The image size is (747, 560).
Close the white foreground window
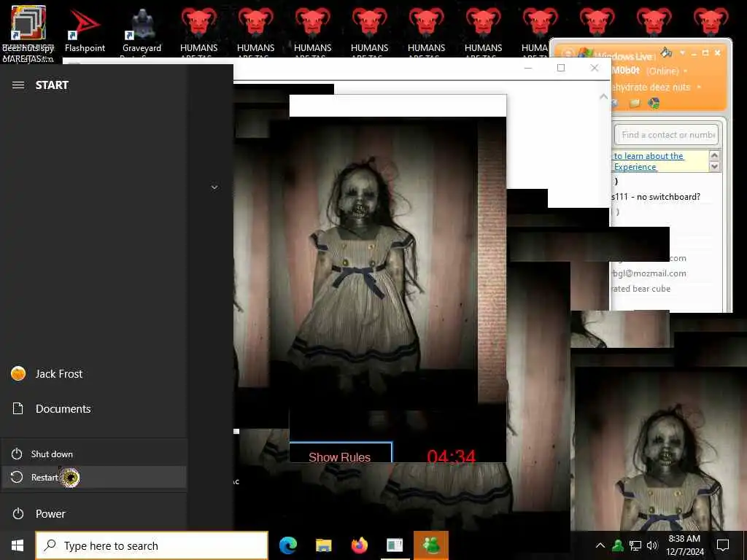[x=594, y=68]
